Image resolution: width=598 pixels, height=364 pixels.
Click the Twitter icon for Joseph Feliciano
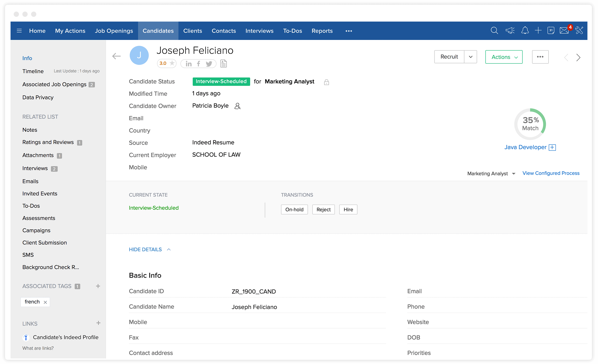tap(209, 64)
